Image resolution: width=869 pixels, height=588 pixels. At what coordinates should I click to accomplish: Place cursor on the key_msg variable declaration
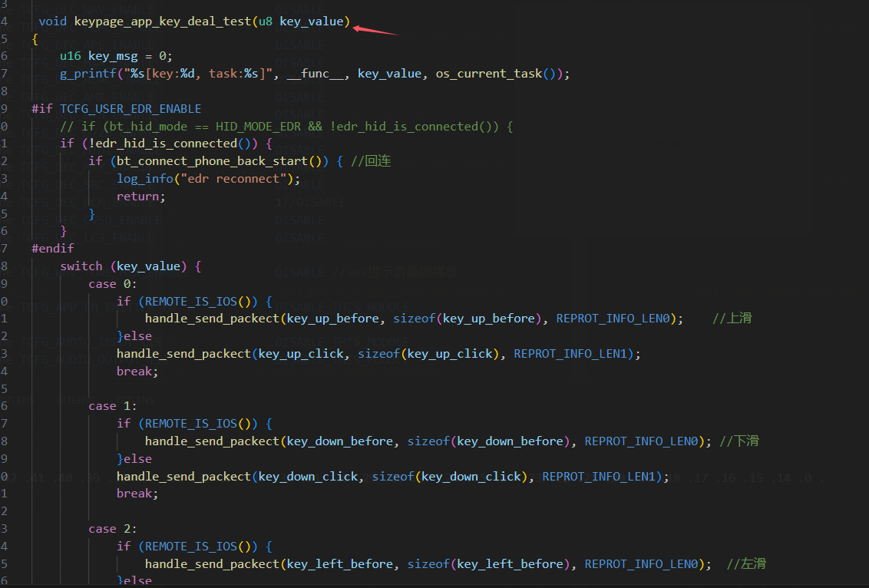[x=113, y=57]
